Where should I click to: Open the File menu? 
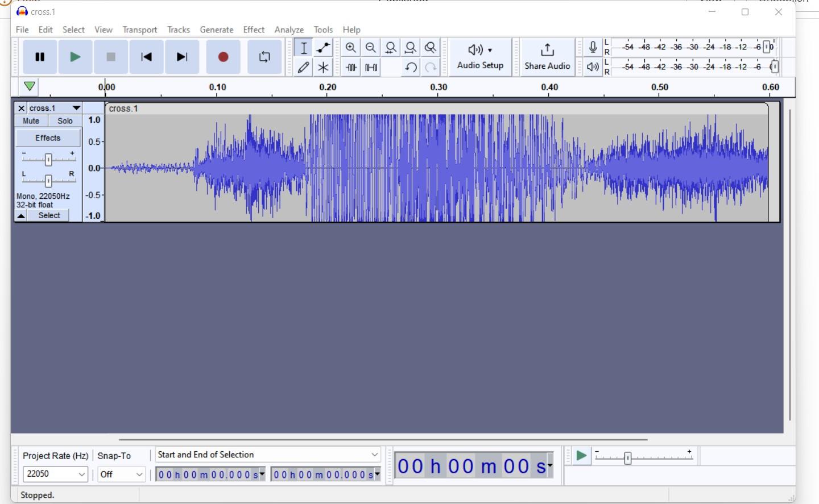click(x=22, y=30)
